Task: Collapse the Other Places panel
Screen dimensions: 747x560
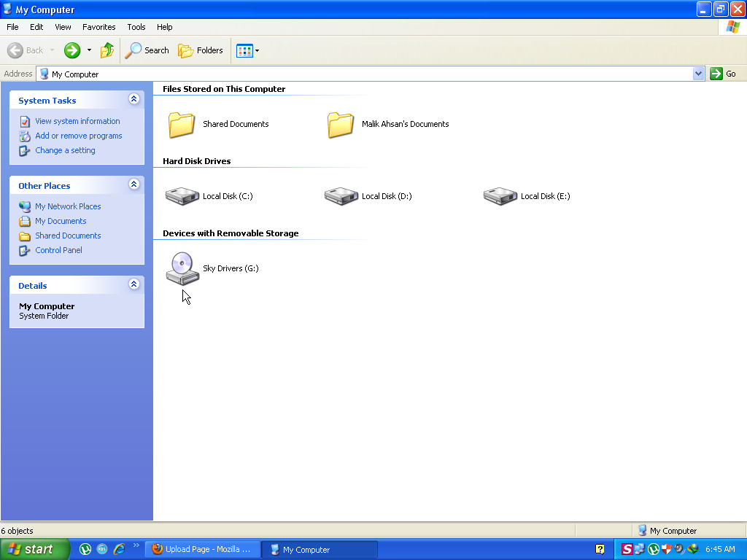Action: coord(133,184)
